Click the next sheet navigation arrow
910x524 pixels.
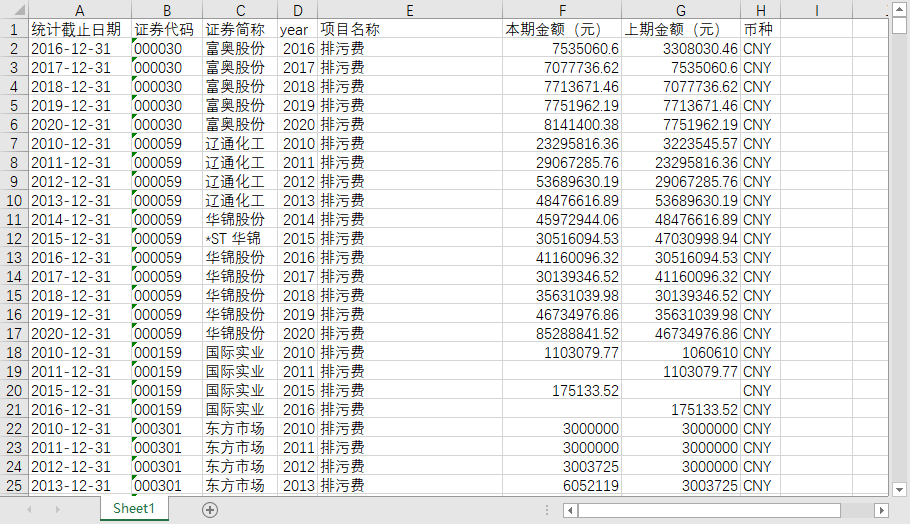click(x=58, y=509)
